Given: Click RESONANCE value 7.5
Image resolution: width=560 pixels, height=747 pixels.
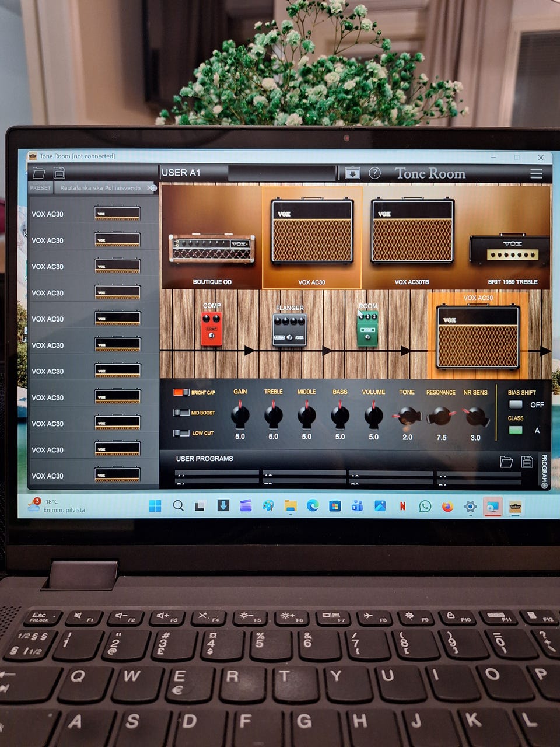Looking at the screenshot, I should tap(442, 437).
